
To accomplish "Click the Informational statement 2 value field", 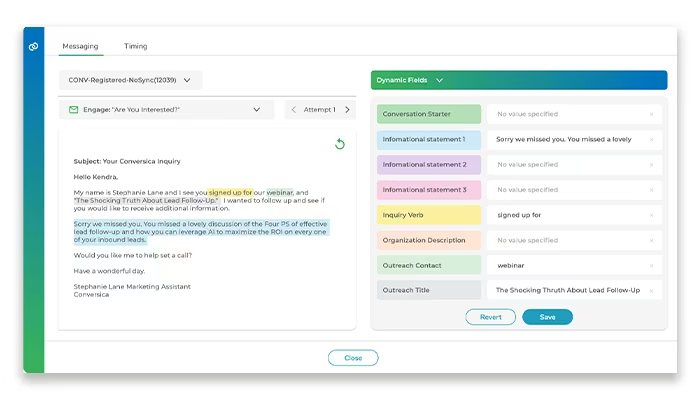I will tap(574, 164).
